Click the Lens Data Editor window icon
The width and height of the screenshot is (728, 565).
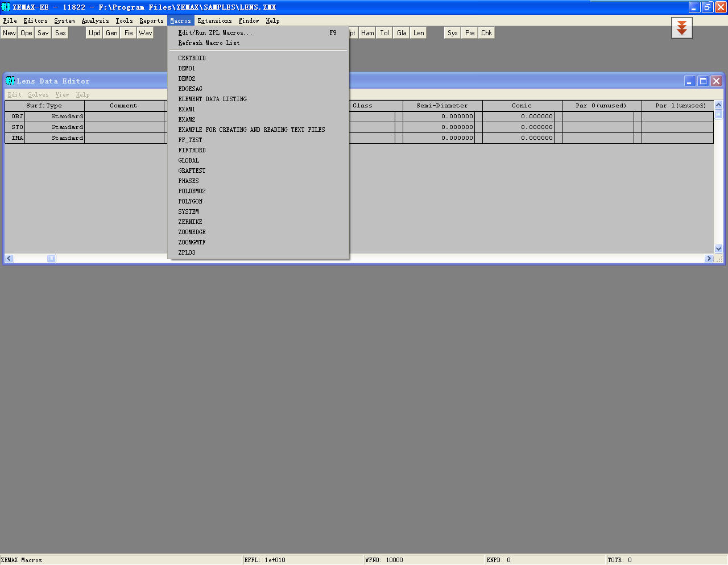pyautogui.click(x=10, y=81)
